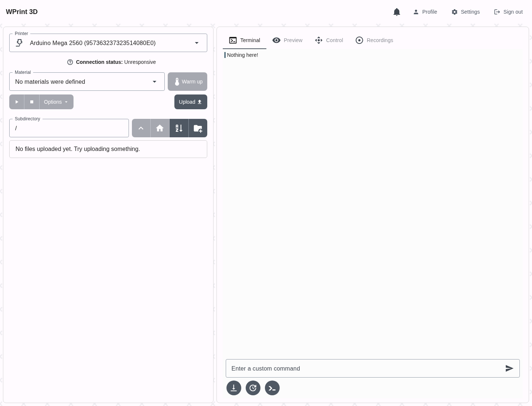This screenshot has height=406, width=532.
Task: Go to the WPrint 3D home title
Action: coord(22,12)
